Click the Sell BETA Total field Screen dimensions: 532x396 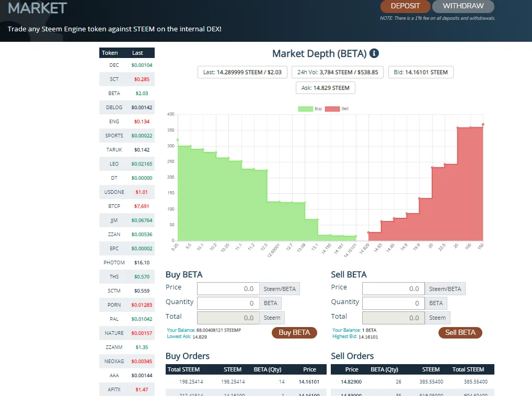tap(393, 318)
